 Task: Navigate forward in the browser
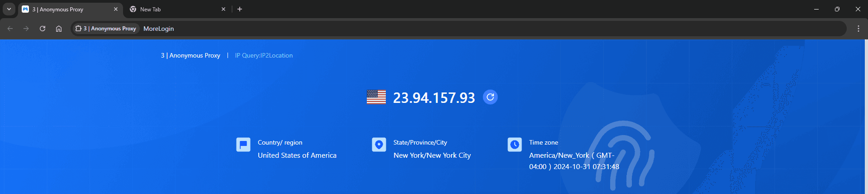click(26, 29)
